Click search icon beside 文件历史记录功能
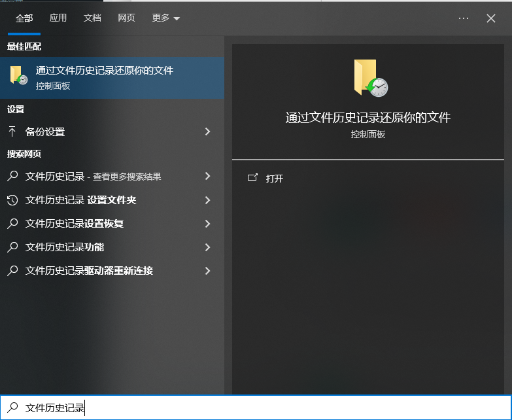 (x=12, y=247)
